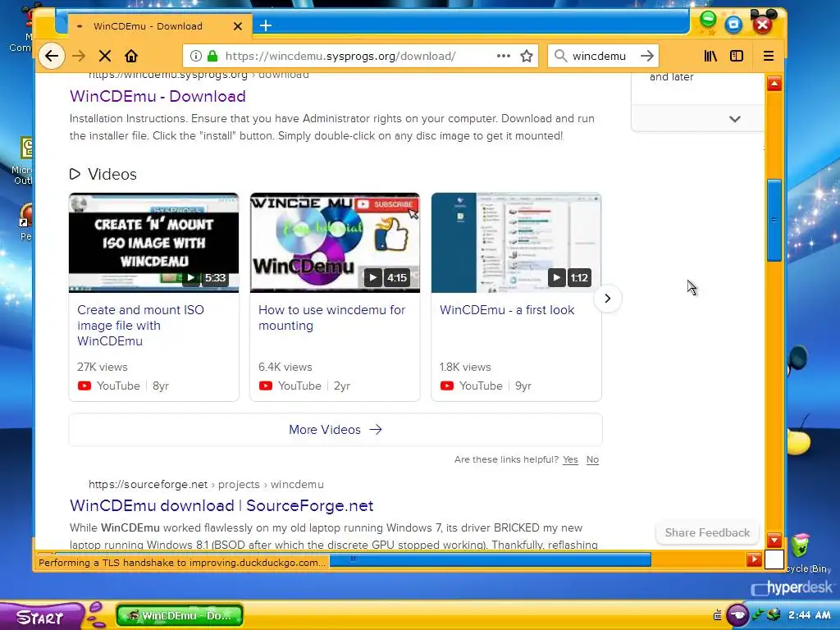Show next videos with carousel chevron
This screenshot has width=840, height=630.
click(x=608, y=299)
